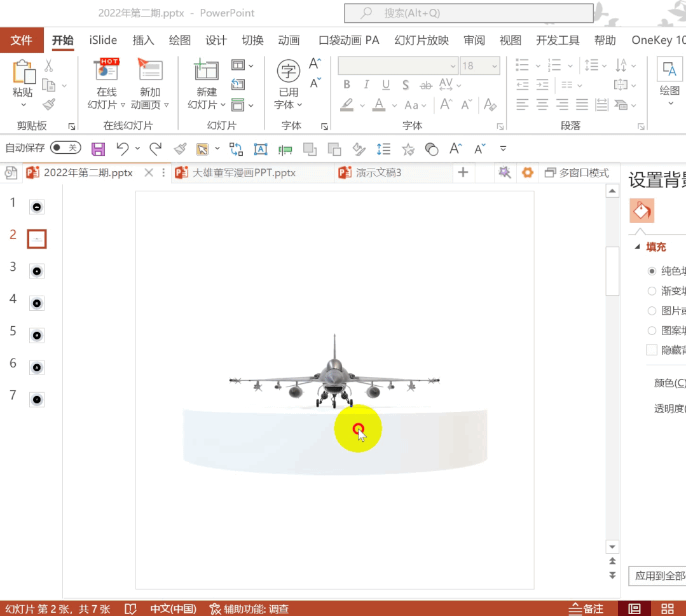Screen dimensions: 686x616
Task: Select slide 7 thumbnail
Action: click(x=37, y=399)
